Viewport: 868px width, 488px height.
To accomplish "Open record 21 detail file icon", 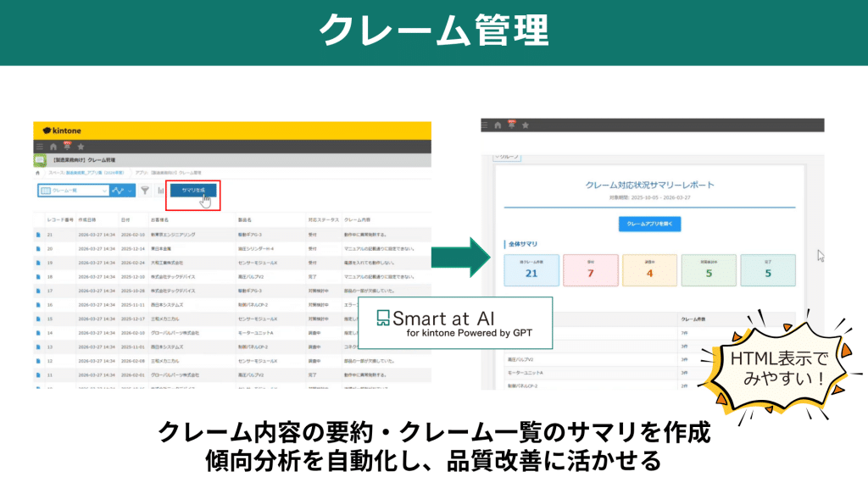I will point(38,235).
